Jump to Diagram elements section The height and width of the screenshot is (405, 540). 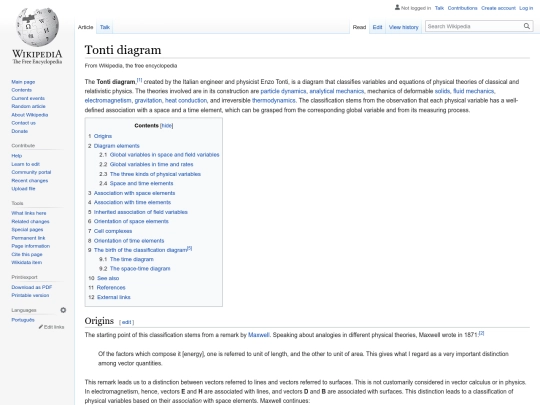point(116,146)
